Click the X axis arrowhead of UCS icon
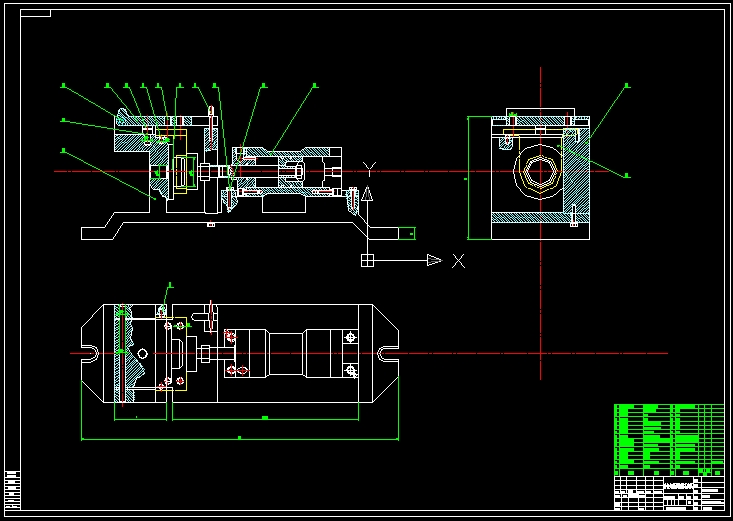Image resolution: width=733 pixels, height=521 pixels. point(434,260)
